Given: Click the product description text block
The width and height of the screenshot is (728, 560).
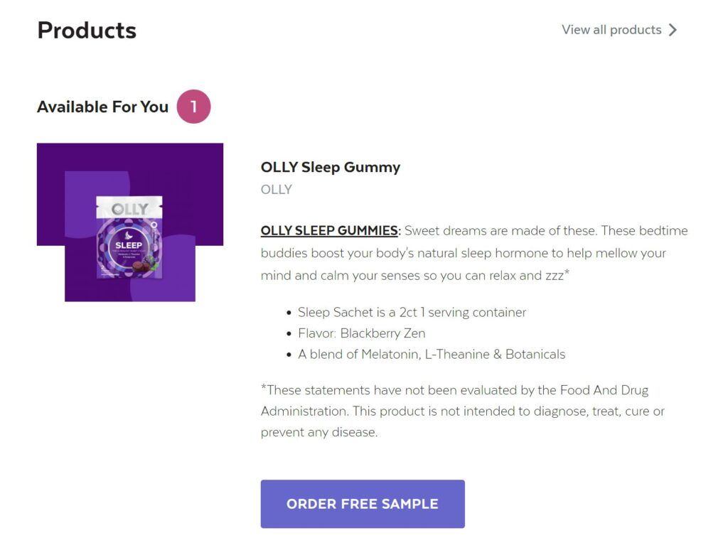Looking at the screenshot, I should point(469,253).
